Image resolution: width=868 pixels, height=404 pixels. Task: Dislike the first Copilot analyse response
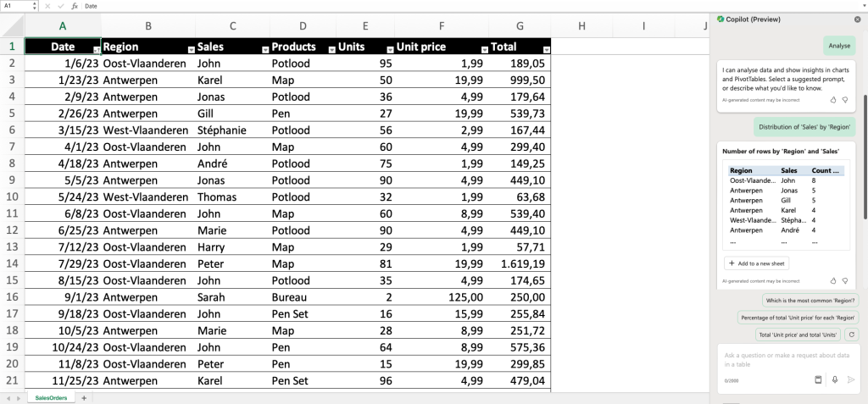(845, 100)
